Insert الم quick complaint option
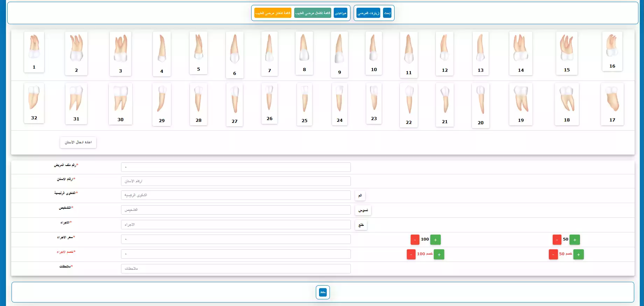This screenshot has height=306, width=644. click(360, 195)
